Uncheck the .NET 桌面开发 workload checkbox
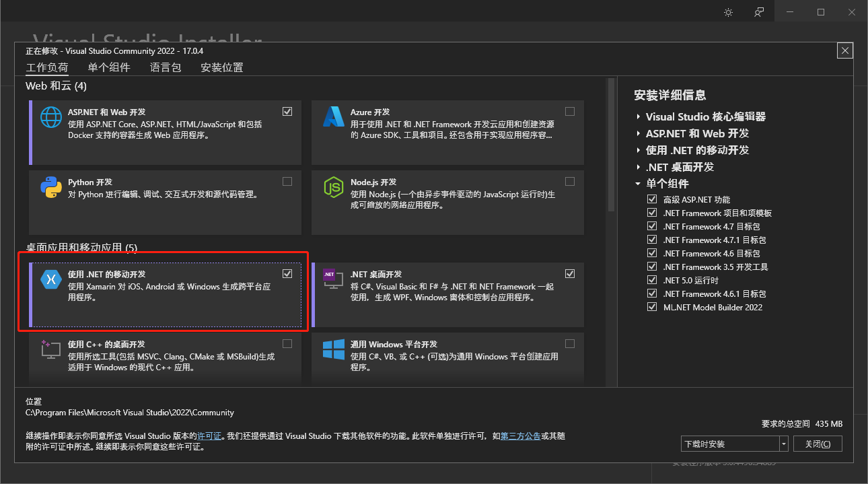The width and height of the screenshot is (868, 484). click(x=570, y=273)
